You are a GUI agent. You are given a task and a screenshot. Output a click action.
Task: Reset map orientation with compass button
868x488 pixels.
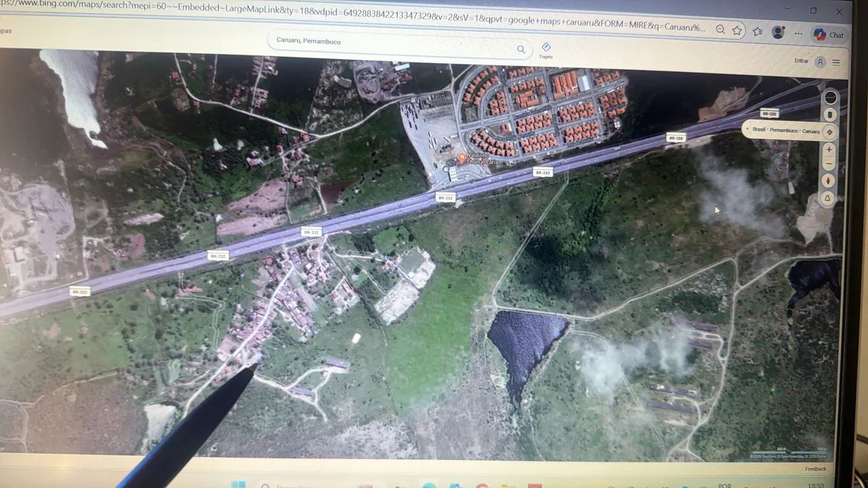click(828, 181)
